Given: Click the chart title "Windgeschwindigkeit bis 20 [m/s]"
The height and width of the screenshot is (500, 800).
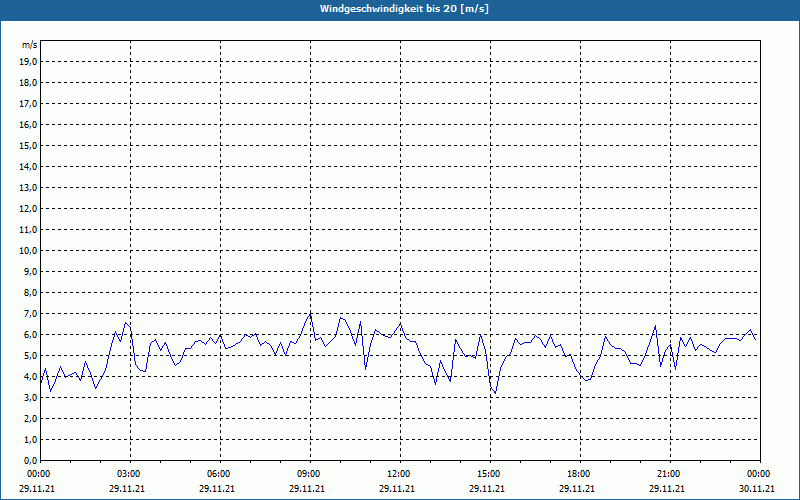Looking at the screenshot, I should 404,9.
